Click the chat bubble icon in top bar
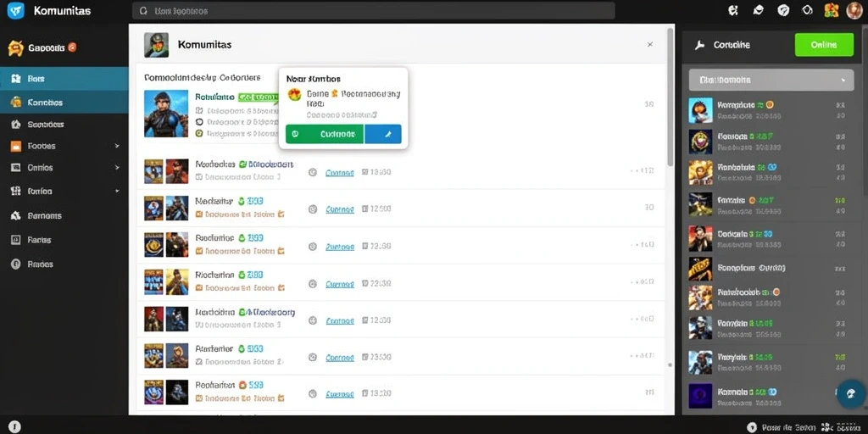 click(758, 10)
